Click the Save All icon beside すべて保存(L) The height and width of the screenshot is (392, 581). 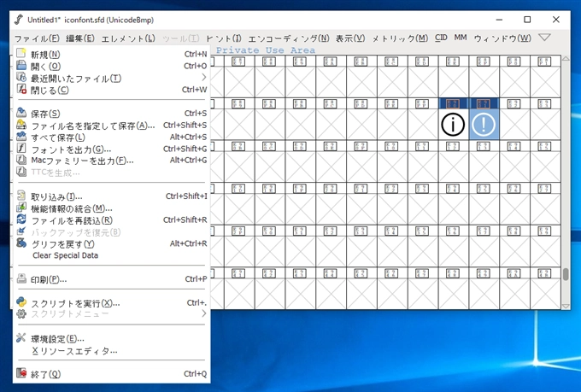pos(21,137)
